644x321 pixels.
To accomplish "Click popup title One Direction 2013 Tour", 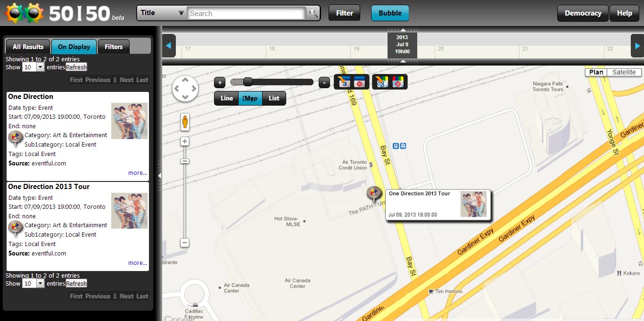I will 419,194.
